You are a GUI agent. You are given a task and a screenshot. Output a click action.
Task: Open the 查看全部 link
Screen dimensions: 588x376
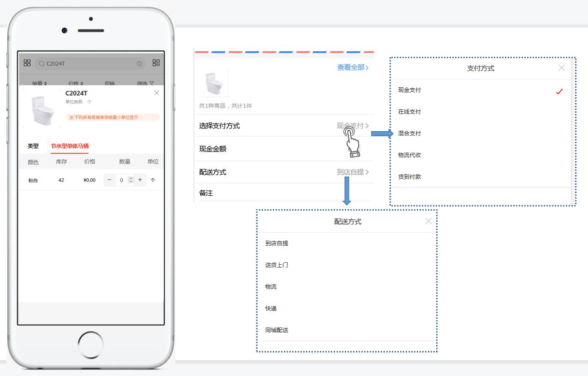(351, 67)
